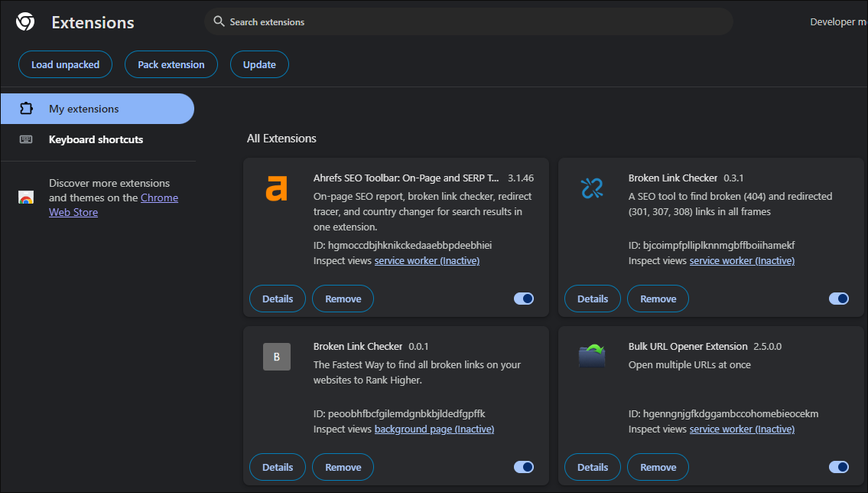Disable the Bulk URL Opener Extension toggle
This screenshot has height=493, width=868.
pos(839,467)
